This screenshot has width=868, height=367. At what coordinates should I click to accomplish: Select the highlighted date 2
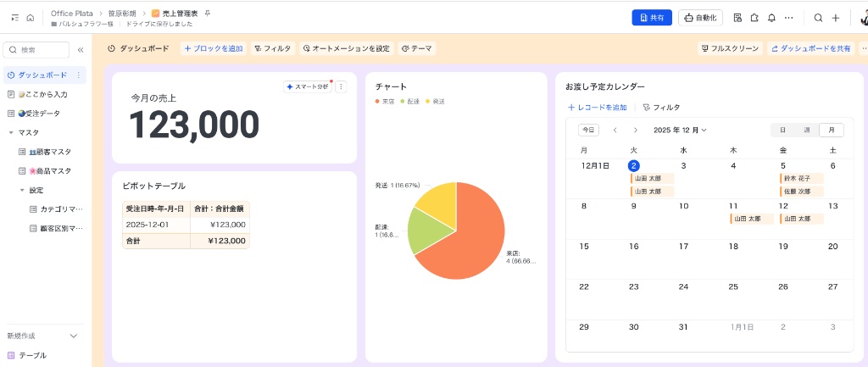pyautogui.click(x=634, y=165)
